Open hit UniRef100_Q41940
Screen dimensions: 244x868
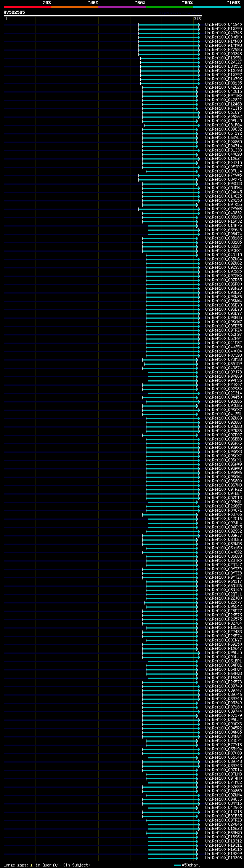[223, 24]
